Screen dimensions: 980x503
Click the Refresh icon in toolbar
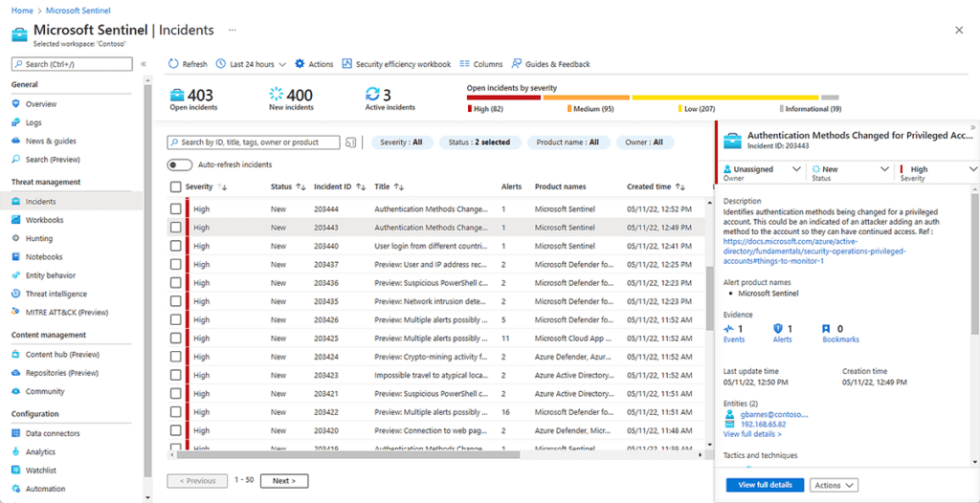point(173,64)
